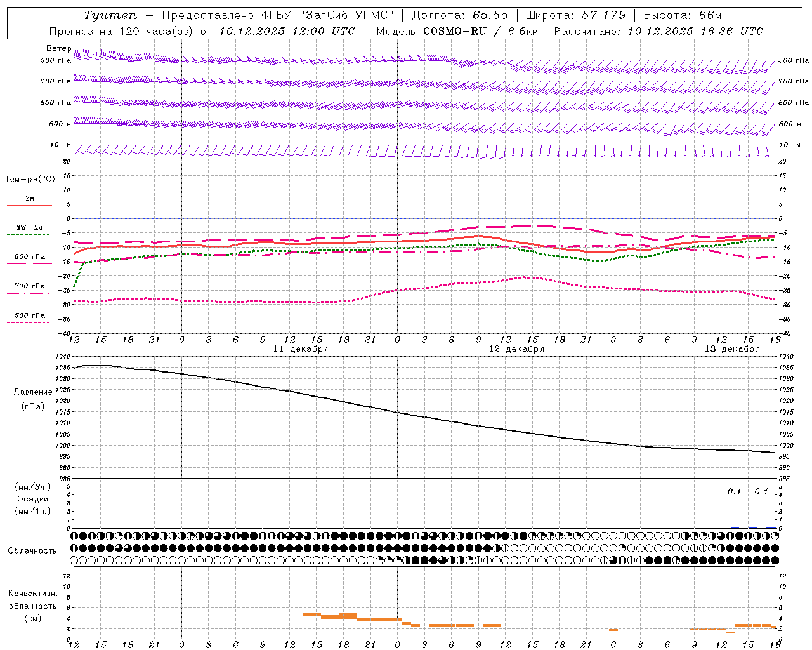Image resolution: width=812 pixels, height=650 pixels.
Task: Click the 'Облачность' cloud cover label
Action: click(x=32, y=551)
